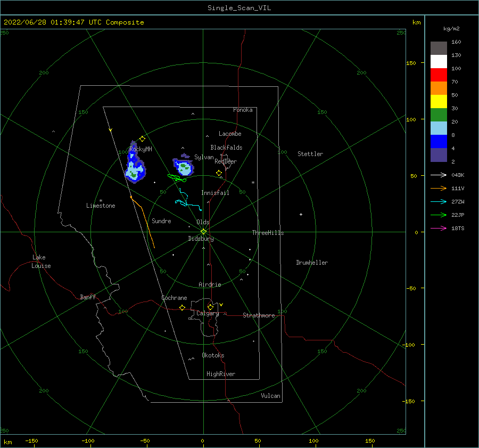The image size is (479, 448).
Task: Click the ThreeHills town label
Action: pos(268,233)
